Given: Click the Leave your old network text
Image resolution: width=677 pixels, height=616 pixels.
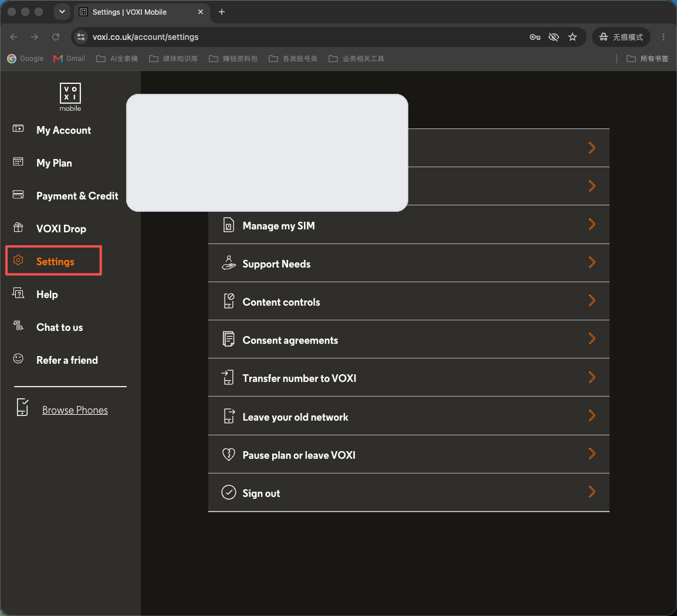Looking at the screenshot, I should [x=295, y=417].
